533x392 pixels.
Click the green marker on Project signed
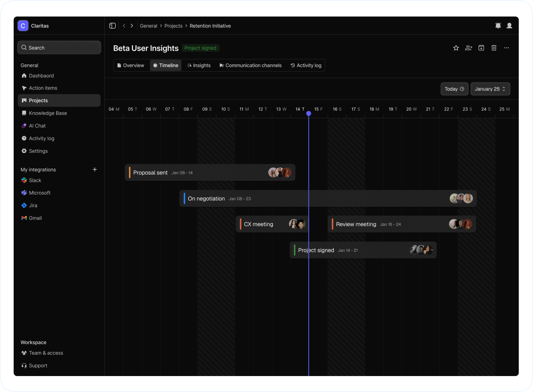pyautogui.click(x=294, y=250)
